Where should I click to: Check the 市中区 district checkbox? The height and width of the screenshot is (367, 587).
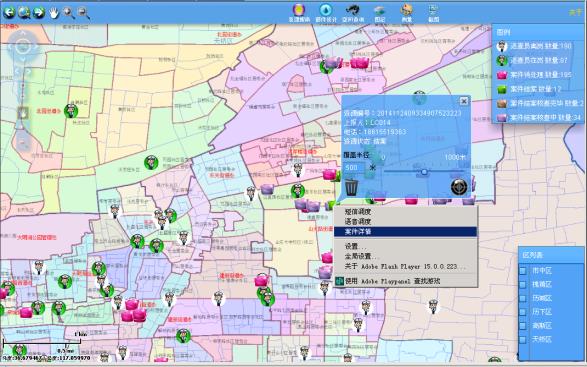(523, 270)
